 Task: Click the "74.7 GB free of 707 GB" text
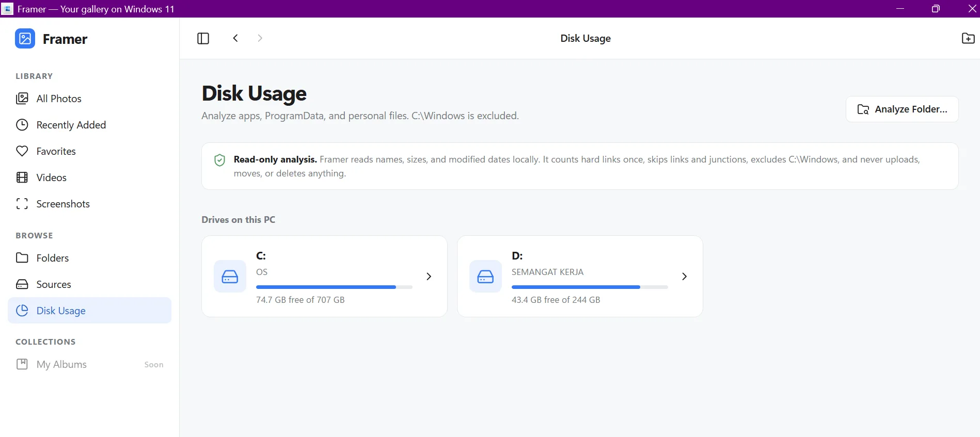[301, 300]
